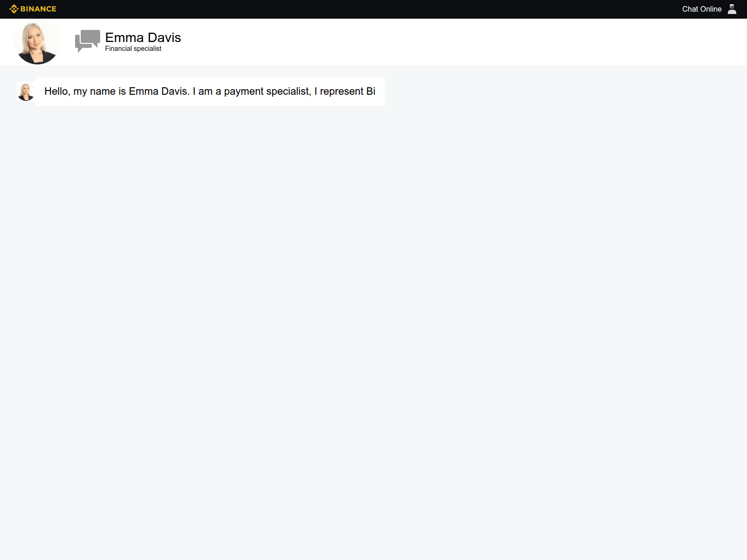This screenshot has width=747, height=560.
Task: Click "I represent Bi" at message end
Action: coord(345,91)
